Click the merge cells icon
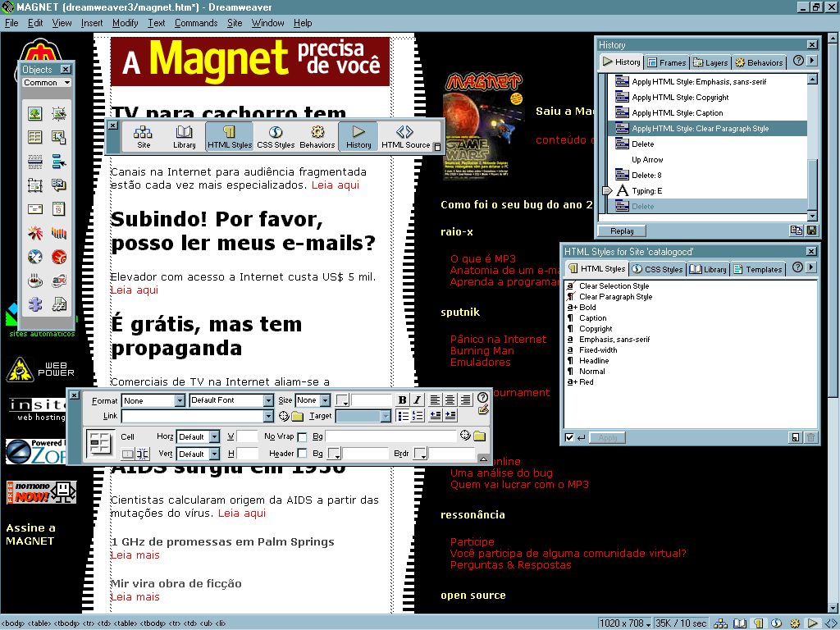Viewport: 840px width, 630px height. [x=128, y=454]
